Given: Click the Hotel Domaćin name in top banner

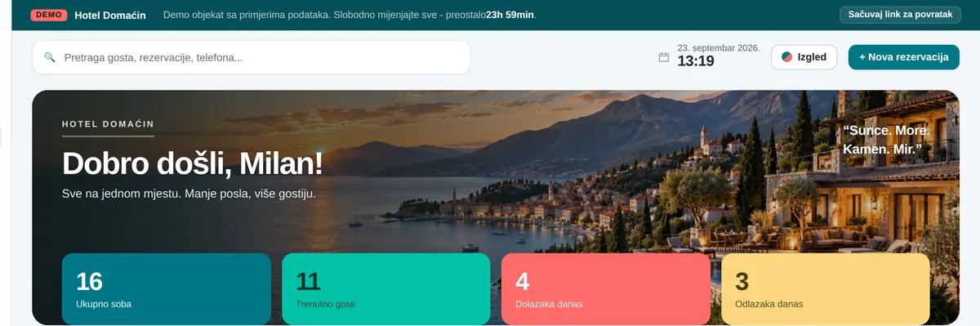Looking at the screenshot, I should click(110, 15).
